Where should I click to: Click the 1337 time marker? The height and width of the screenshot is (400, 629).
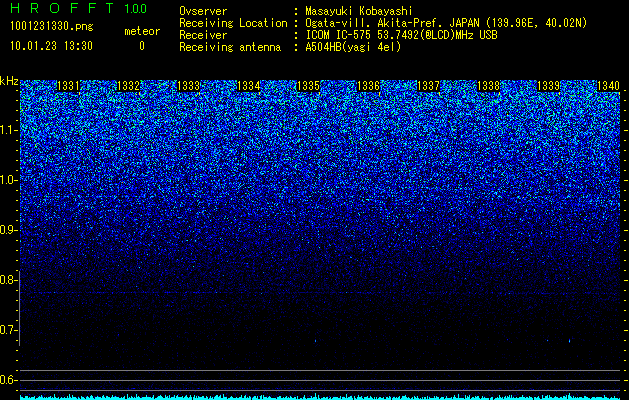coord(428,85)
